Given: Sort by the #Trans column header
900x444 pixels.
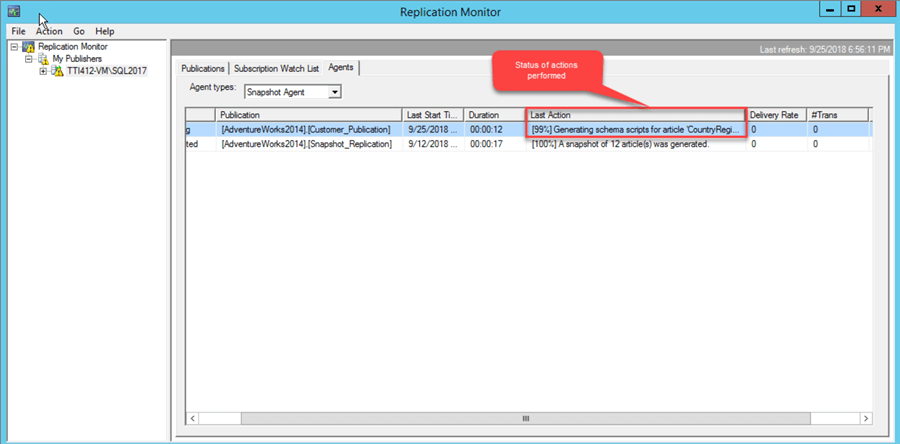Looking at the screenshot, I should pos(838,115).
